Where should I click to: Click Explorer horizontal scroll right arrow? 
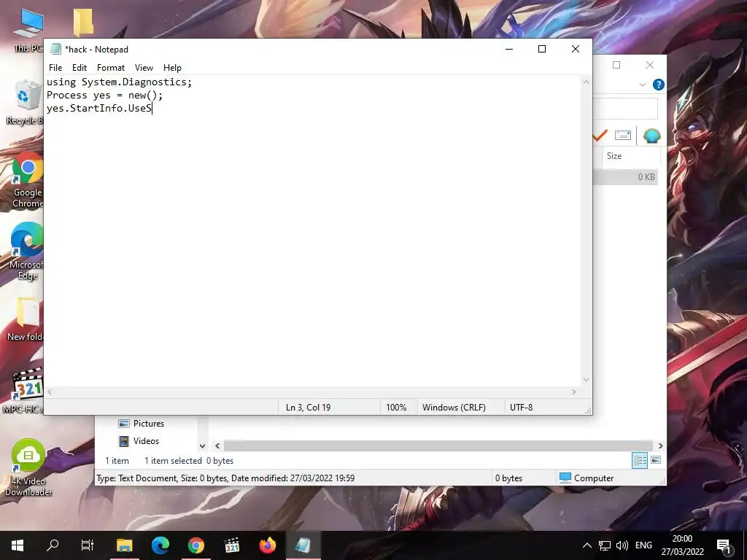[661, 446]
